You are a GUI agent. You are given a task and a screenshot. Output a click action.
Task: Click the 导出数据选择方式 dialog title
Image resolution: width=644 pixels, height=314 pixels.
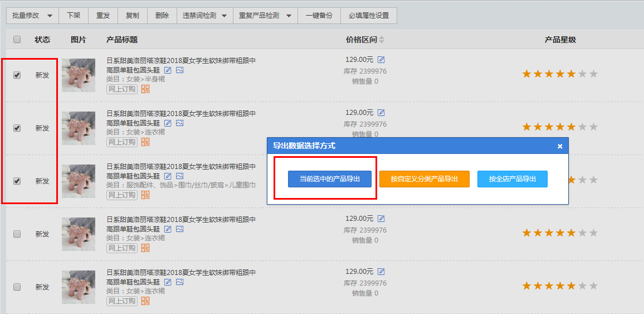coord(304,146)
